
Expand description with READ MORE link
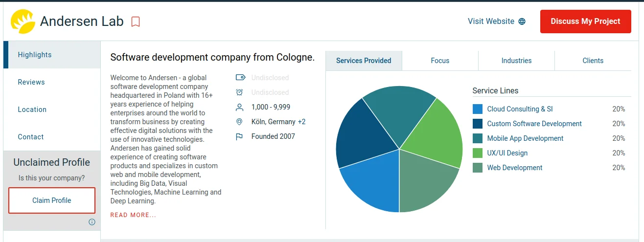[x=133, y=215]
